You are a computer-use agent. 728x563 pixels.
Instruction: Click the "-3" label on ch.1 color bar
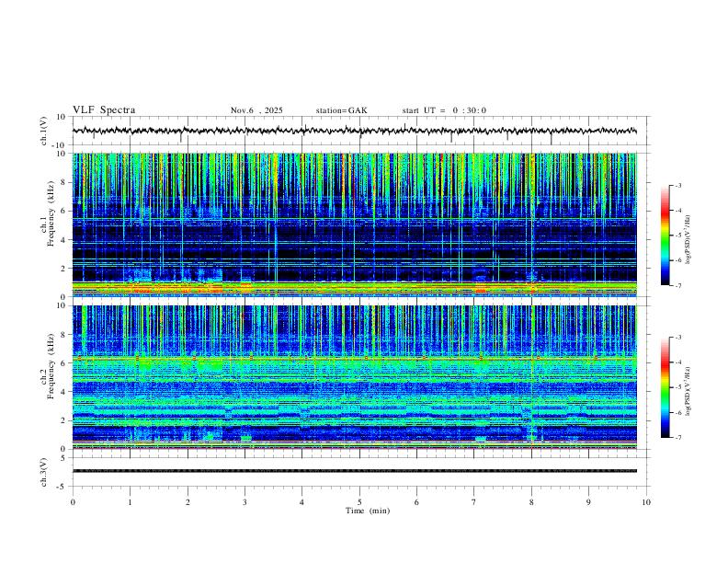(678, 185)
